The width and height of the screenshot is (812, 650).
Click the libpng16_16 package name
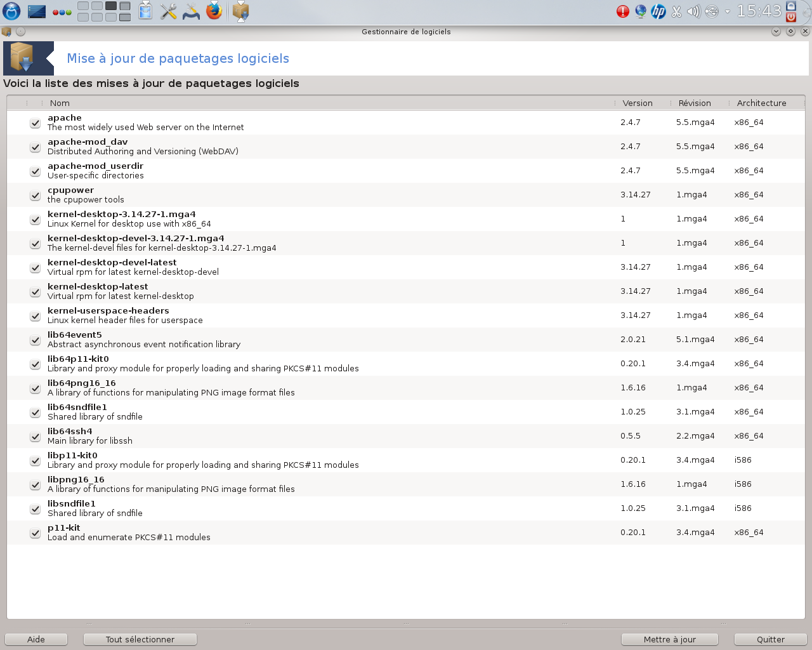click(76, 479)
